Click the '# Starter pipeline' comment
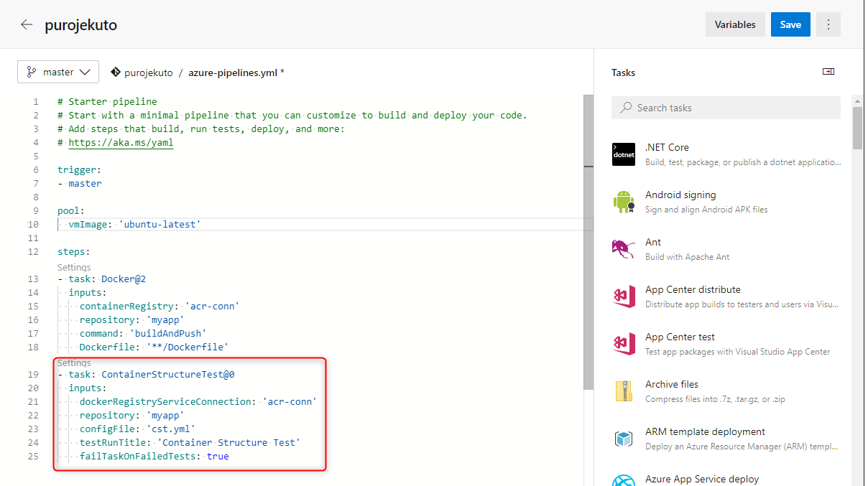The height and width of the screenshot is (486, 868). click(x=107, y=101)
